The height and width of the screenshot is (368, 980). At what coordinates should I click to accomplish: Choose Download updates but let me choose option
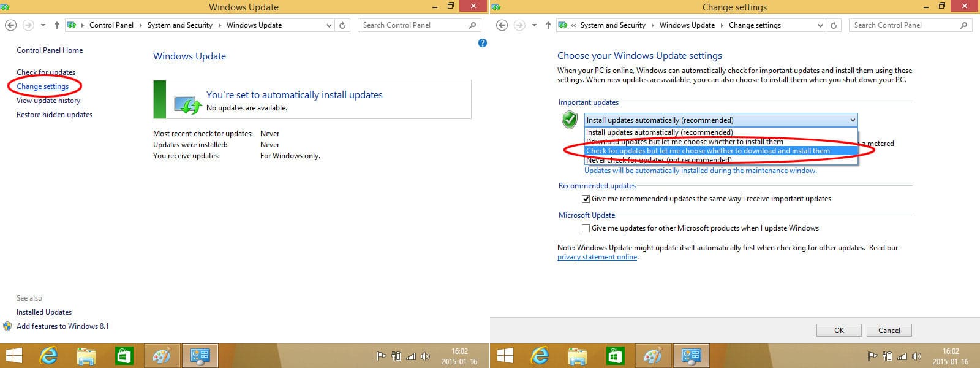721,142
